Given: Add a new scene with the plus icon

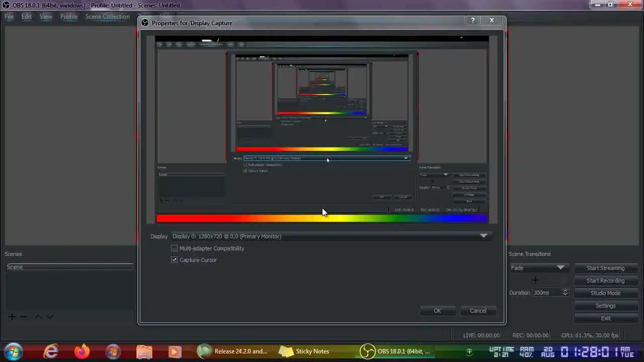Looking at the screenshot, I should (x=12, y=317).
